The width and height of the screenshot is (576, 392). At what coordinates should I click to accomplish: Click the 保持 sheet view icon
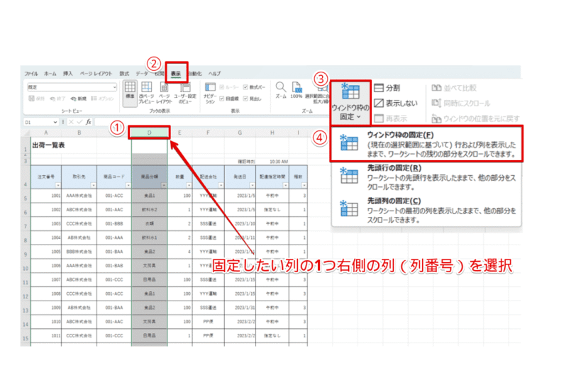coord(32,99)
